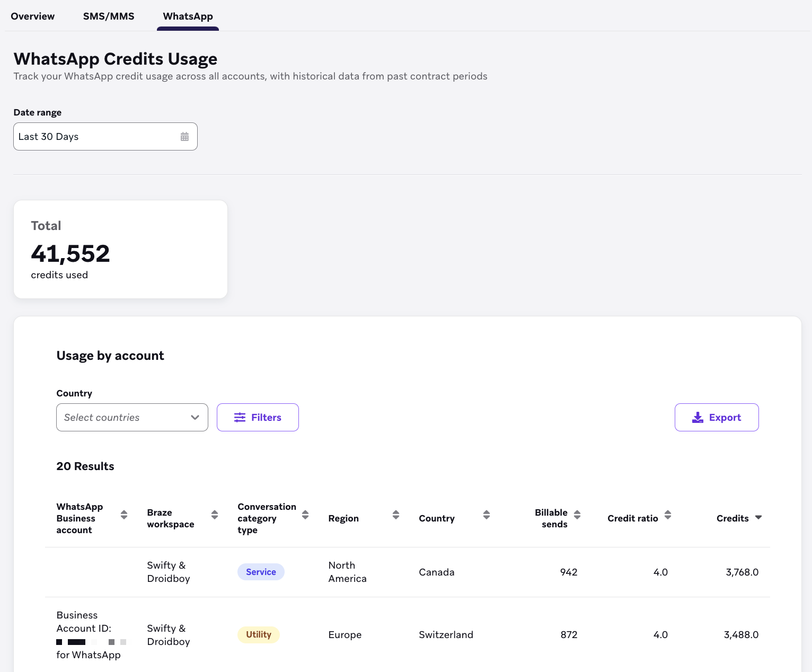Sort by Region column arrows

tap(396, 515)
